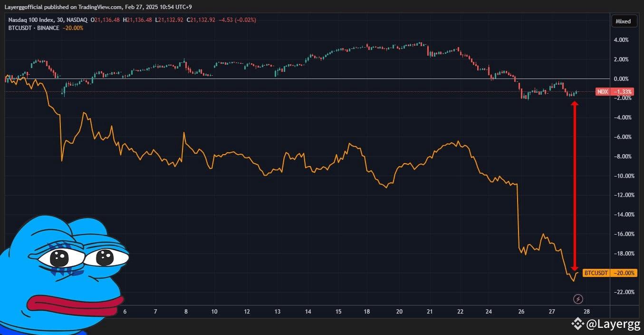Click date label 21 on time axis
Screen dimensions: 644x335
point(430,312)
